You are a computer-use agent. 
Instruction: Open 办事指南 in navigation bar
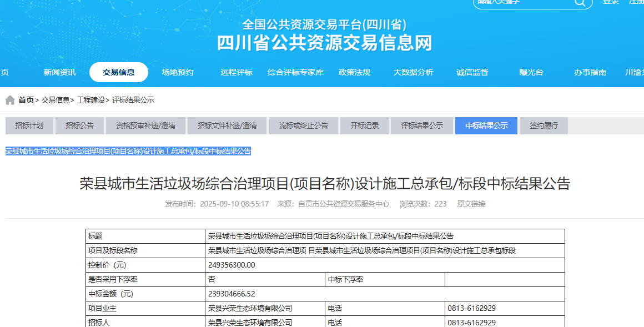(x=590, y=72)
